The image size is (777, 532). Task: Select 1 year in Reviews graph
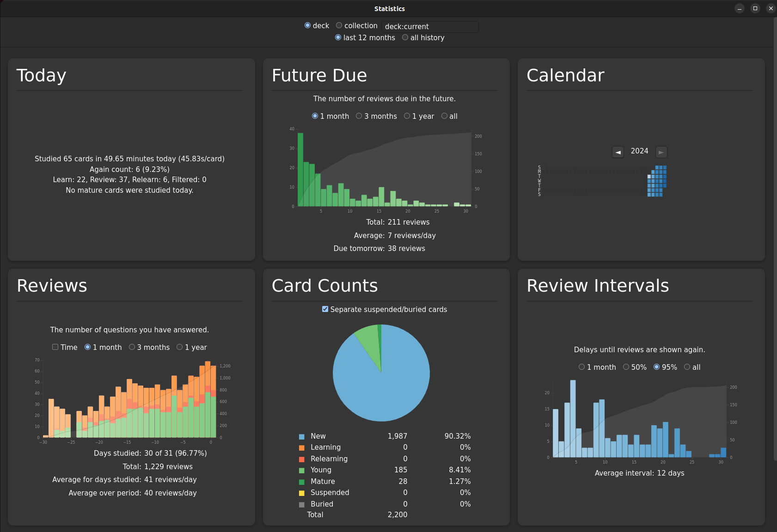179,347
